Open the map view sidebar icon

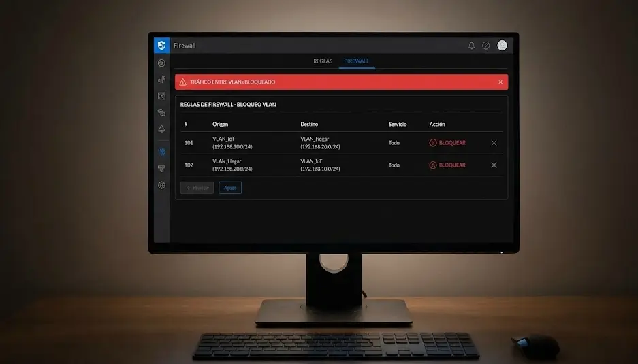tap(161, 96)
